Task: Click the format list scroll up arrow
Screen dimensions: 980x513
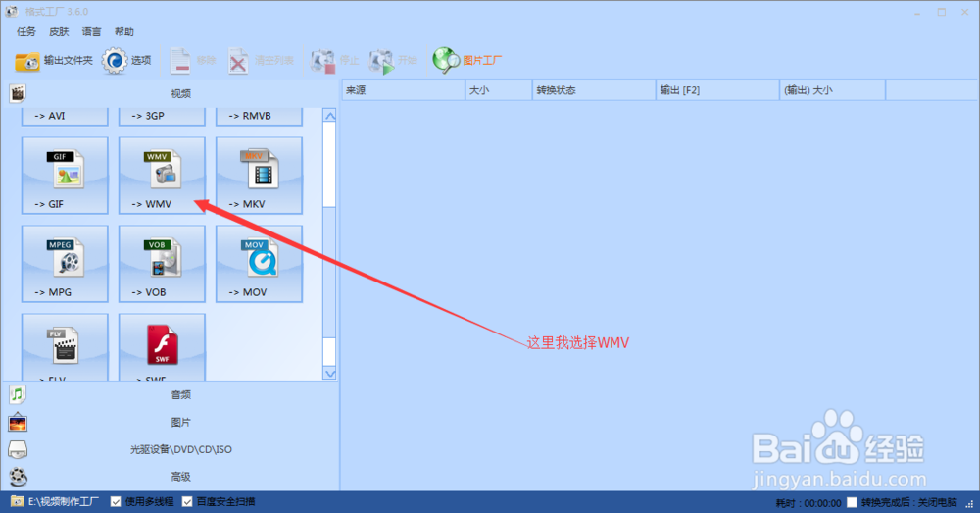Action: [x=329, y=115]
